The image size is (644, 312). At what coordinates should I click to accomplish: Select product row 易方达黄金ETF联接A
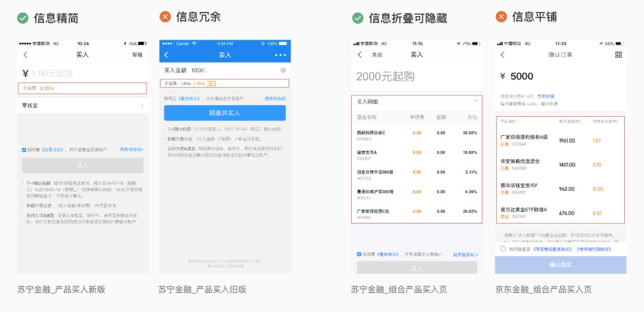tap(560, 213)
